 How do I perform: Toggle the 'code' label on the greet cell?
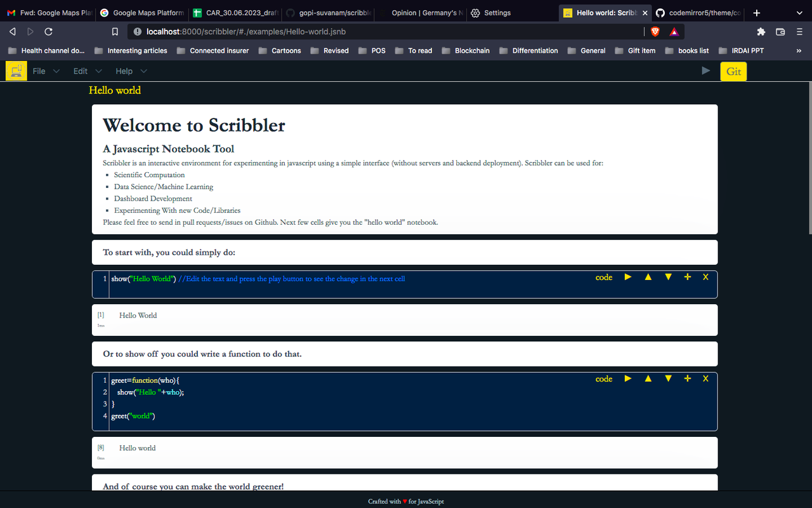(x=603, y=378)
